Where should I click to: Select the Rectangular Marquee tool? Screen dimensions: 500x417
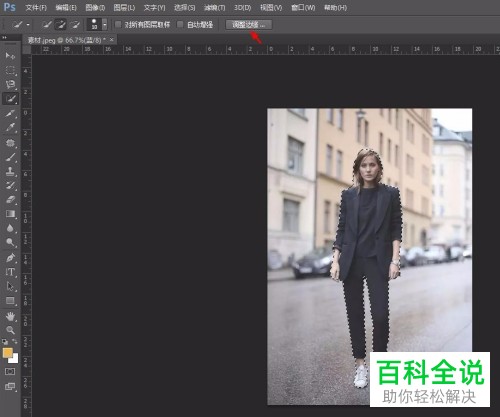(x=10, y=70)
